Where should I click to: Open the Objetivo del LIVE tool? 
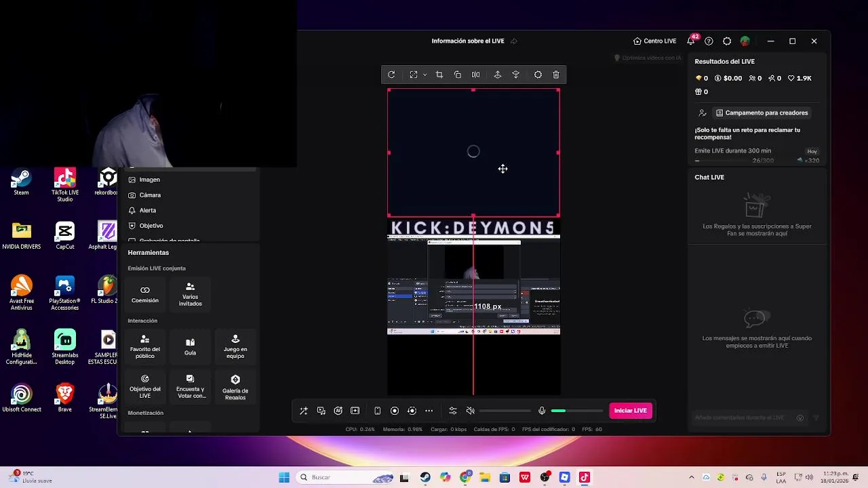click(x=145, y=386)
